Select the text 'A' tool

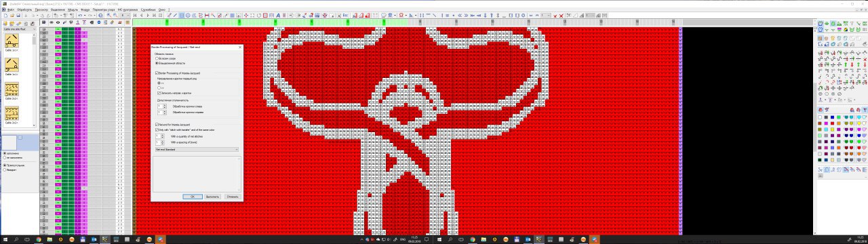click(x=278, y=16)
